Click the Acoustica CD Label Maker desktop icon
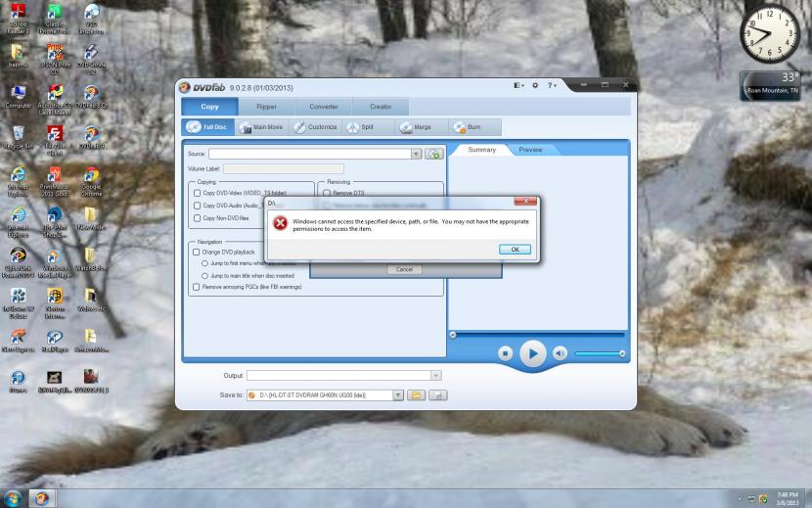This screenshot has height=508, width=812. click(x=55, y=100)
